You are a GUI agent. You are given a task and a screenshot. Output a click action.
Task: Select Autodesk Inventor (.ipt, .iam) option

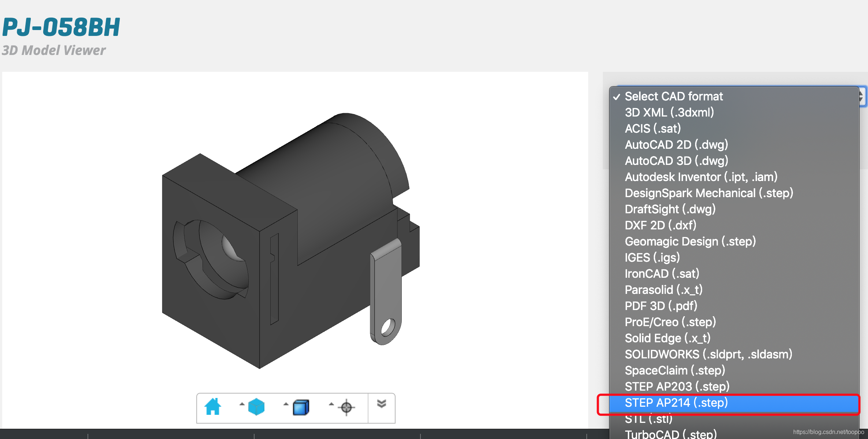(x=701, y=177)
